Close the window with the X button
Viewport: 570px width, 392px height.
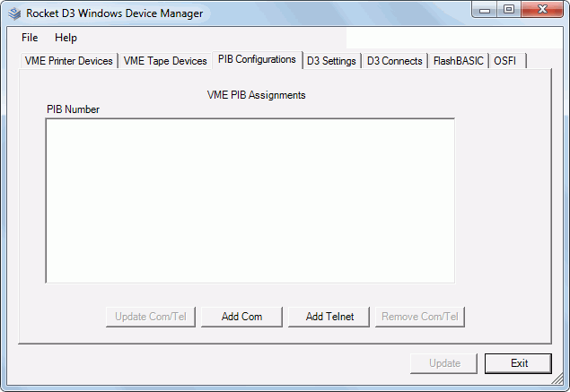tap(542, 10)
